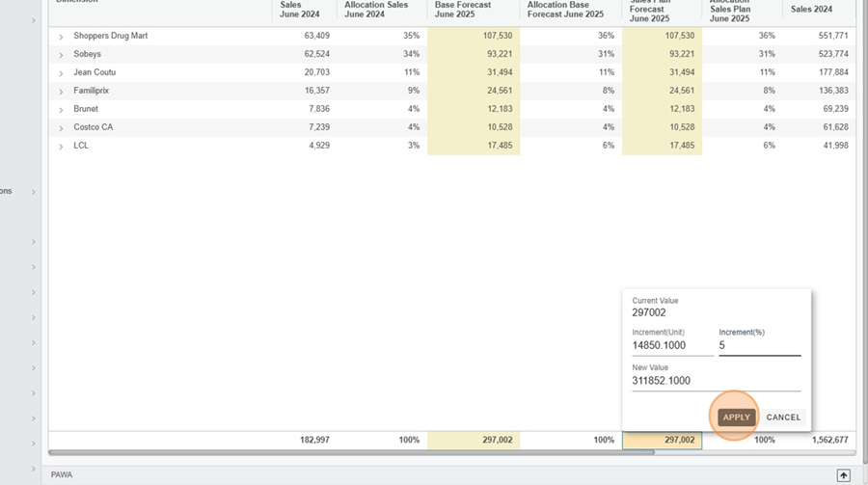
Task: Click Sales 2024 column header
Action: [811, 9]
